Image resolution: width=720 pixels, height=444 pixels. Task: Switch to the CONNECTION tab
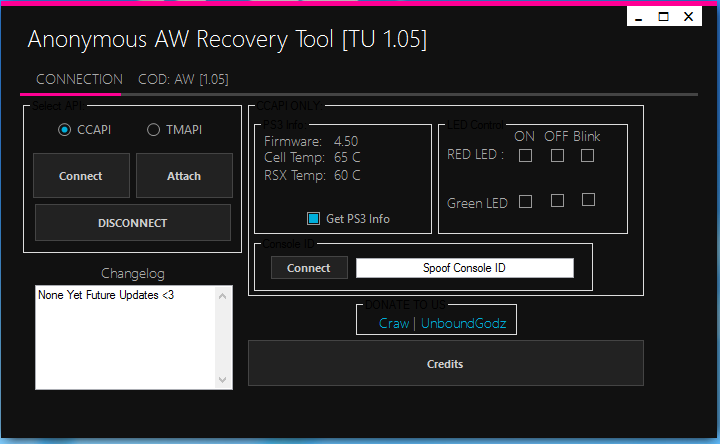click(79, 79)
